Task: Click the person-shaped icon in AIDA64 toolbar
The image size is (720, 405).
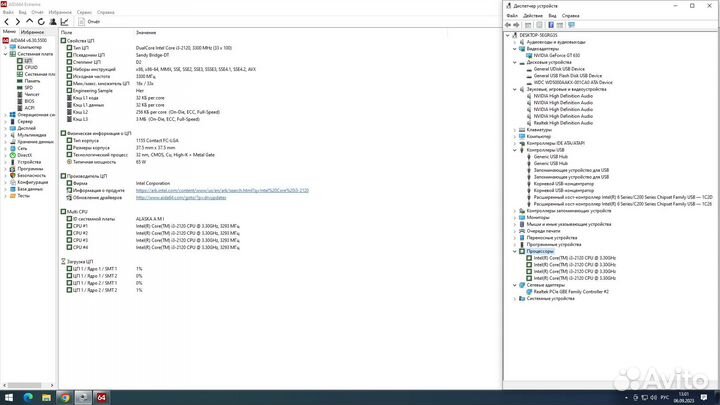Action: point(53,22)
